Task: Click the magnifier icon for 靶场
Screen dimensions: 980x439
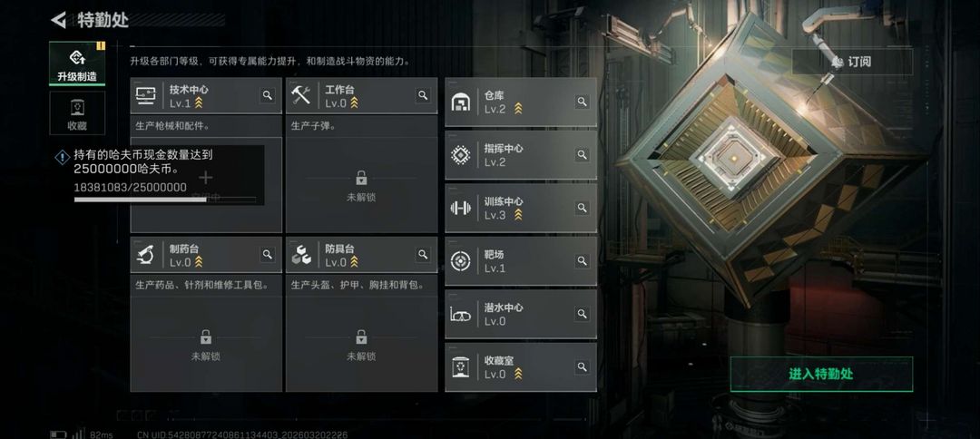Action: tap(582, 261)
